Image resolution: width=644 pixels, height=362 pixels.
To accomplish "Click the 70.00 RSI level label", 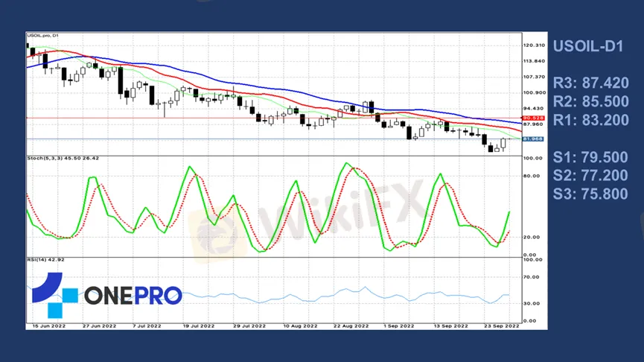I will pos(530,277).
